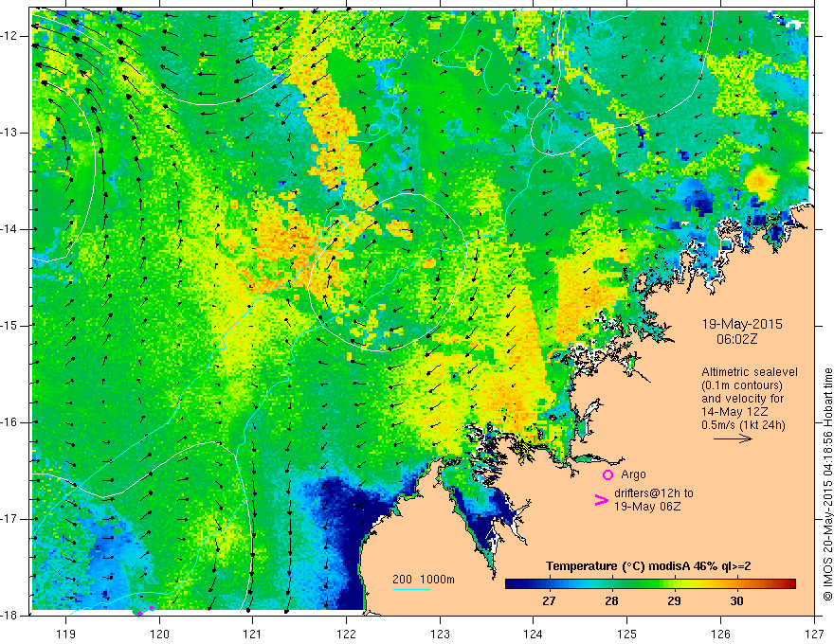Viewport: 834px width, 644px height.
Task: Click the cyan isobath legend line
Action: tap(411, 589)
